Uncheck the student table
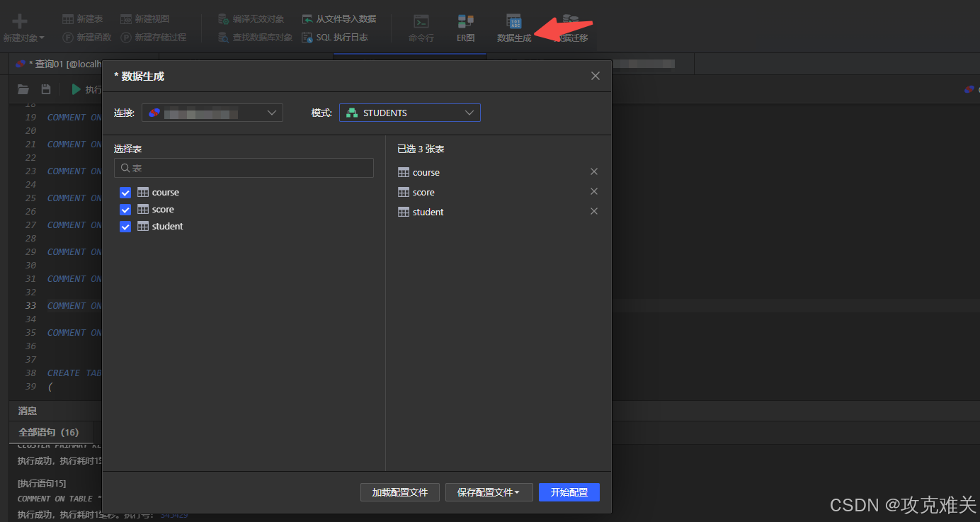 [125, 226]
